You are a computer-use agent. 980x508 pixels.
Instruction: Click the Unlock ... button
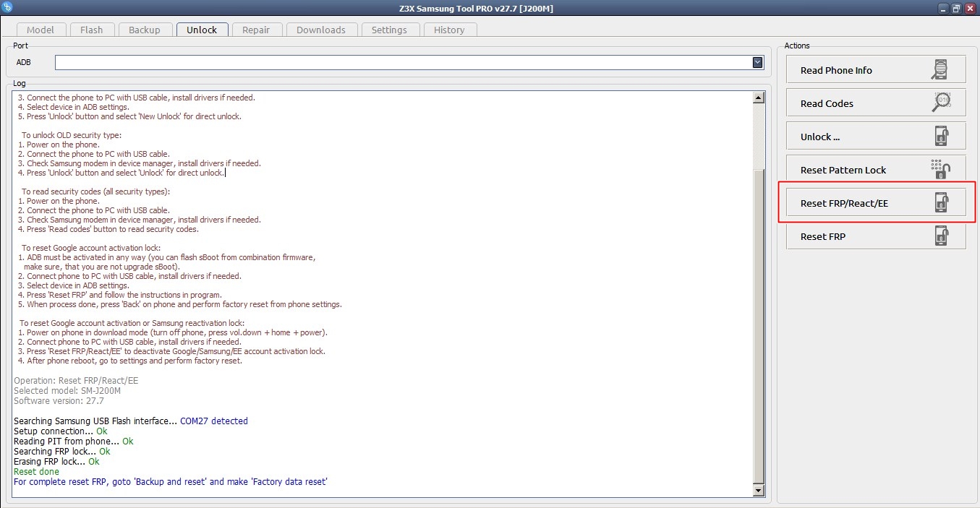click(876, 136)
